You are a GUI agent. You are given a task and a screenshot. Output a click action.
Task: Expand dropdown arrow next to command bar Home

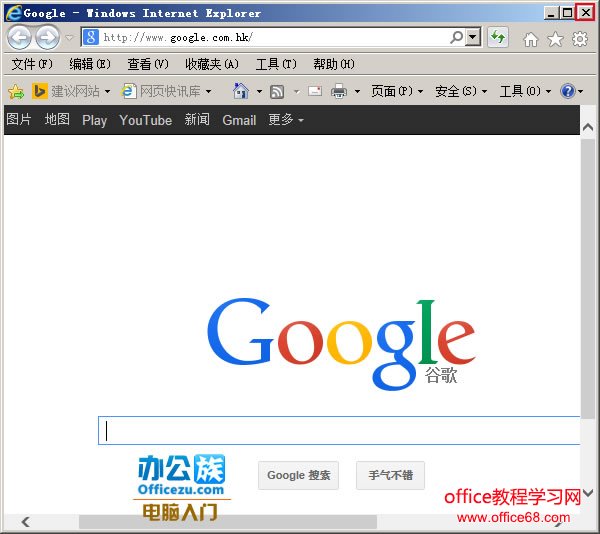[259, 91]
